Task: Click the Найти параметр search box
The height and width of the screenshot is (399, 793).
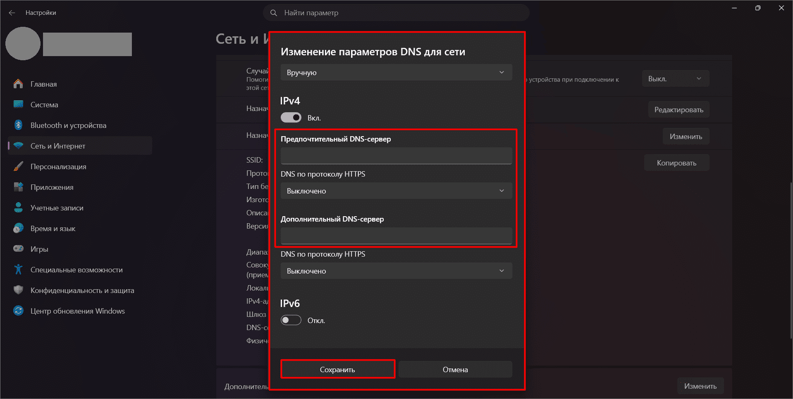Action: point(396,13)
